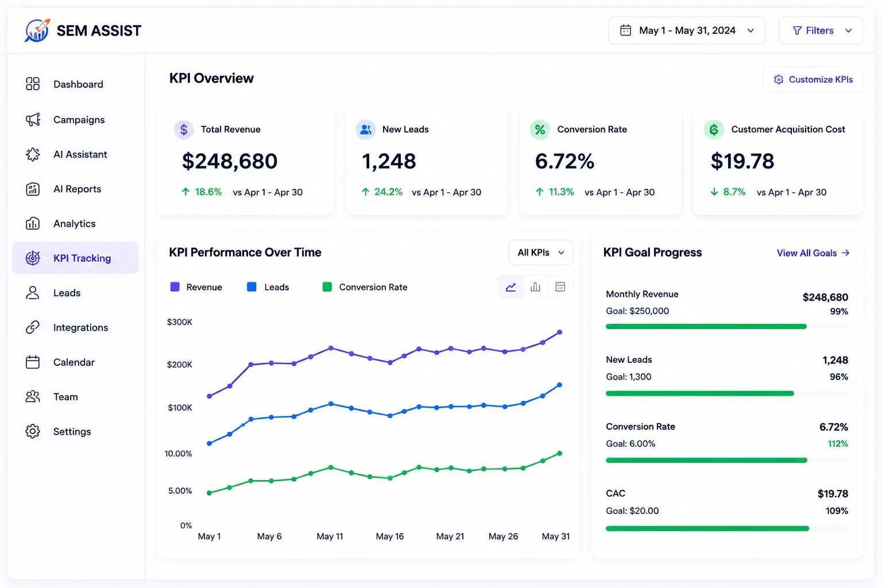Click the Calendar icon in the sidebar
This screenshot has height=588, width=882.
(33, 362)
